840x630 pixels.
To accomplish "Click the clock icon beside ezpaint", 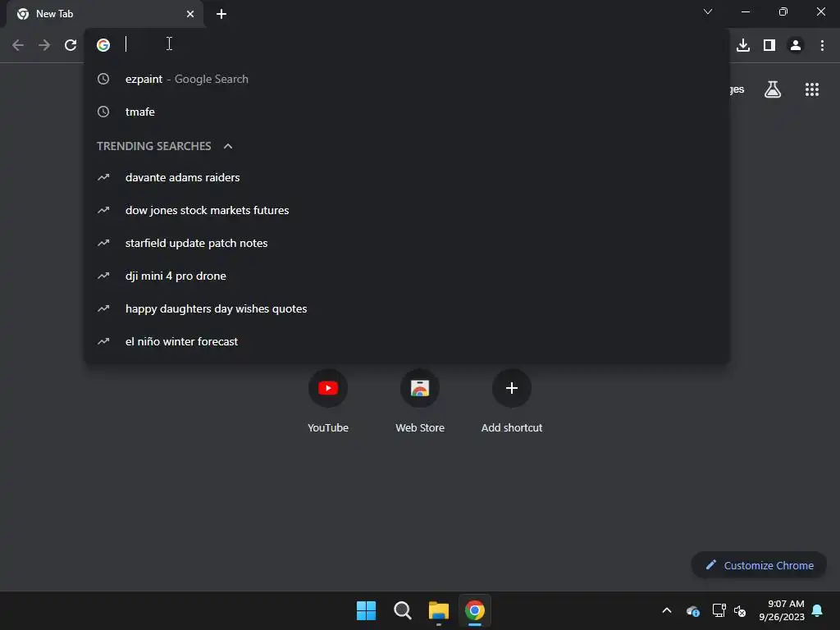I will [x=103, y=79].
